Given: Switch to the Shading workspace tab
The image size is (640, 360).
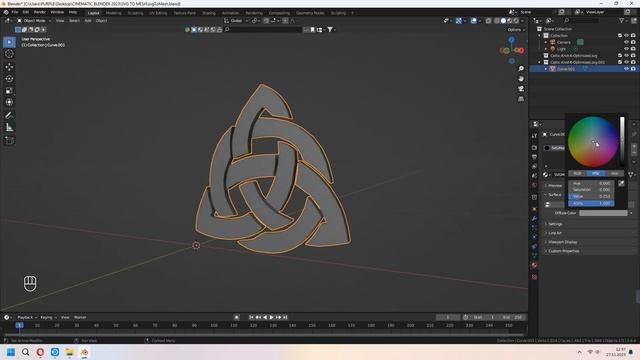Looking at the screenshot, I should click(209, 13).
